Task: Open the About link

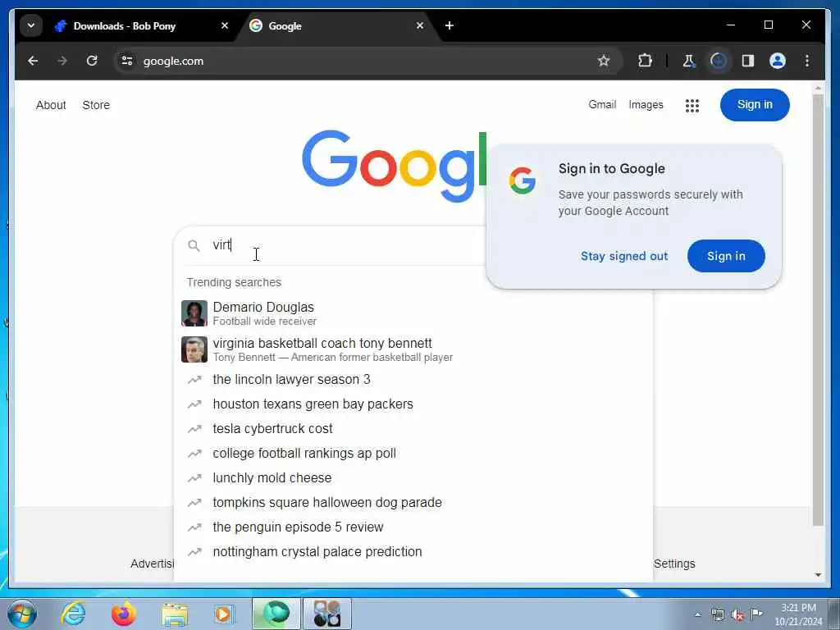Action: pos(51,105)
